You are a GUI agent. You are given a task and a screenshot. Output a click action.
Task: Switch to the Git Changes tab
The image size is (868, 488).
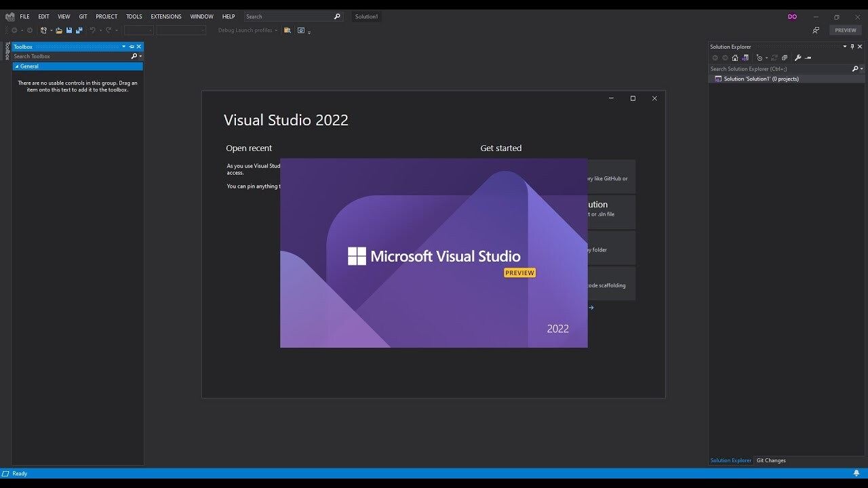click(x=771, y=460)
